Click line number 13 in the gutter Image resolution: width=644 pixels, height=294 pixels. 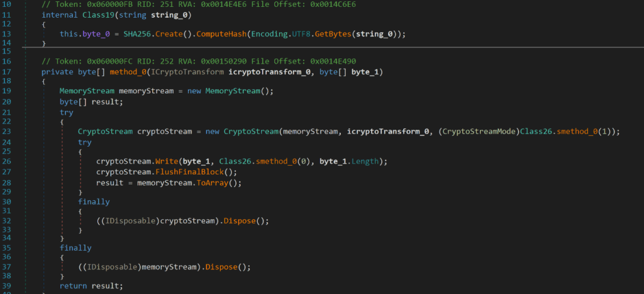pyautogui.click(x=6, y=34)
